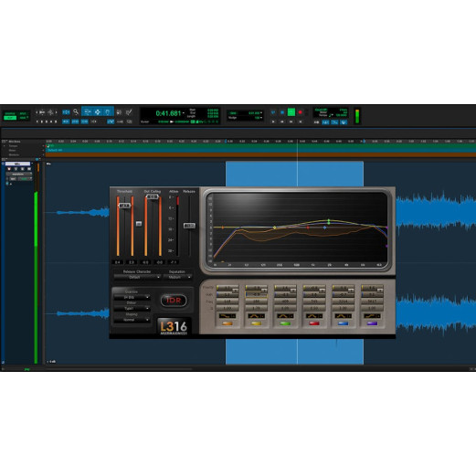Open the Separation dropdown
Screen dimensions: 476x476
click(178, 277)
